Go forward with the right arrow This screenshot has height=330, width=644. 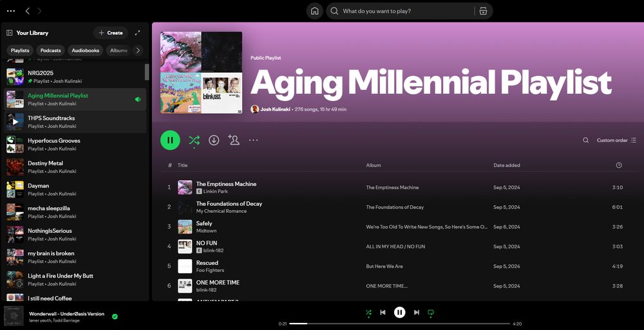tap(39, 11)
